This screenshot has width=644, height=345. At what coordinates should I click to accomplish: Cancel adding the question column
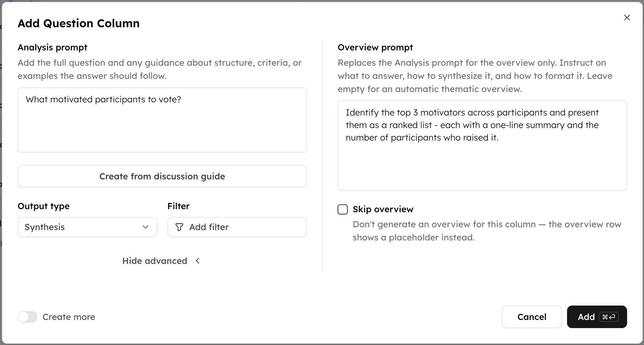(x=532, y=317)
